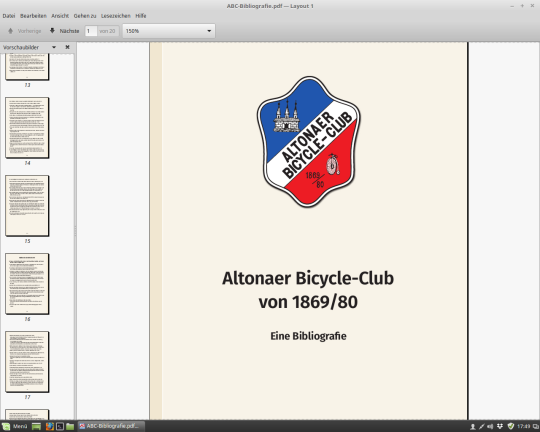Open file manager folder icon in taskbar
Viewport: 540px width, 432px height.
point(70,426)
